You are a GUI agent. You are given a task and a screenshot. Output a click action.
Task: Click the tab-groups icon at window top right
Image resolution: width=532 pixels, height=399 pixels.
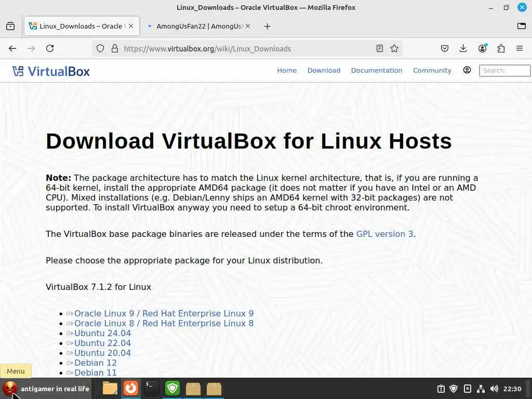522,26
